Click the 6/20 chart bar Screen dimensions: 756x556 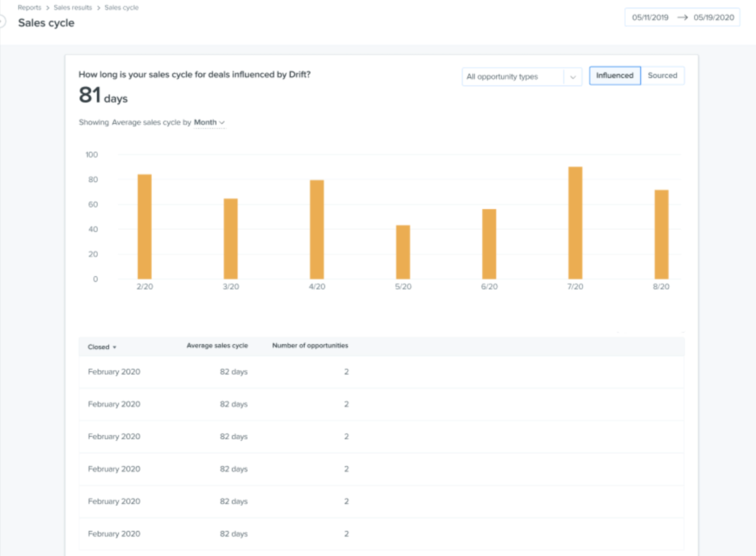pos(489,244)
